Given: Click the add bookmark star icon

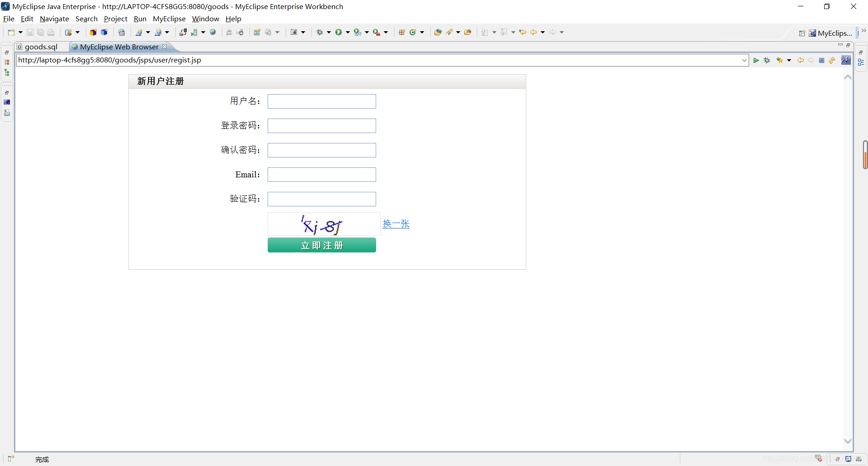Looking at the screenshot, I should pyautogui.click(x=780, y=60).
